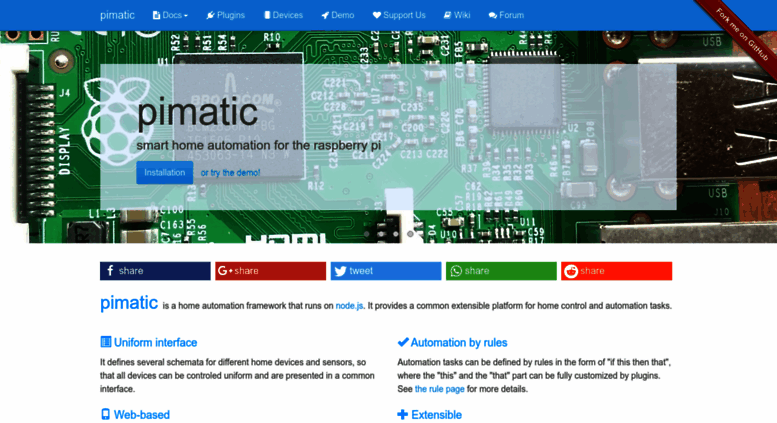Follow the 'or try the demo!' link
The image size is (777, 423).
[230, 172]
